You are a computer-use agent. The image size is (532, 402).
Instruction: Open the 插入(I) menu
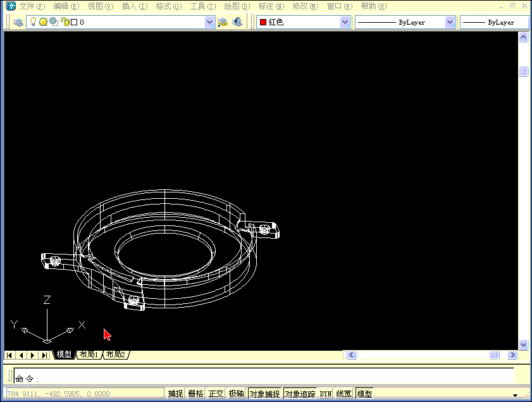coord(135,6)
